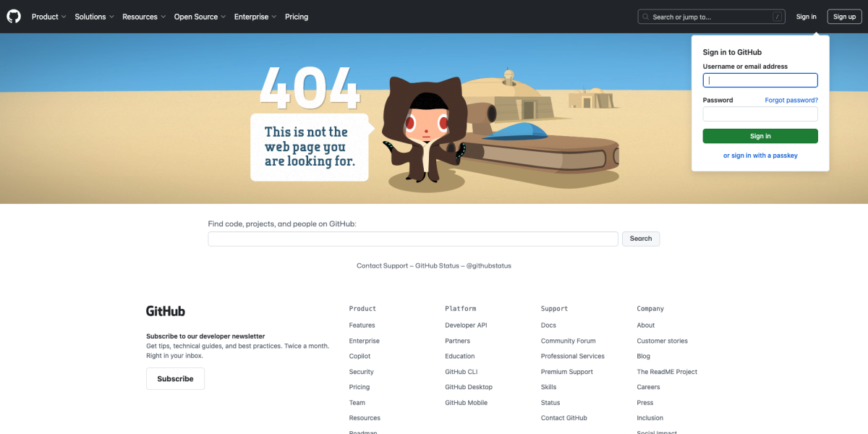868x434 pixels.
Task: Open the Solutions dropdown menu
Action: 94,17
